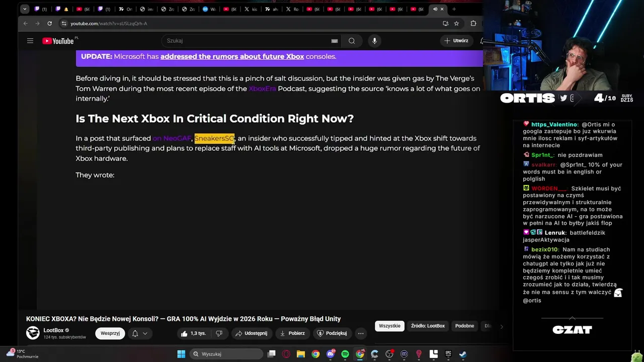644x362 pixels.
Task: Toggle the notification bell for LootBox
Action: coord(135,333)
